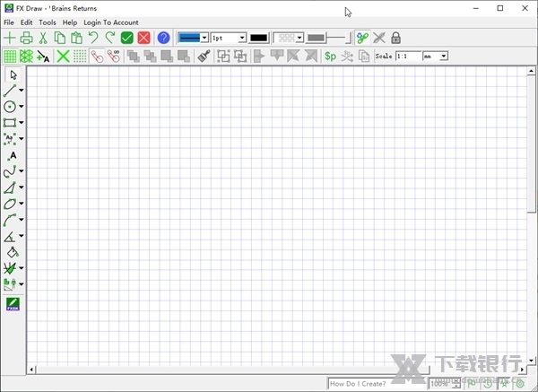Select the circle drawing tool
The width and height of the screenshot is (538, 392).
pyautogui.click(x=10, y=107)
